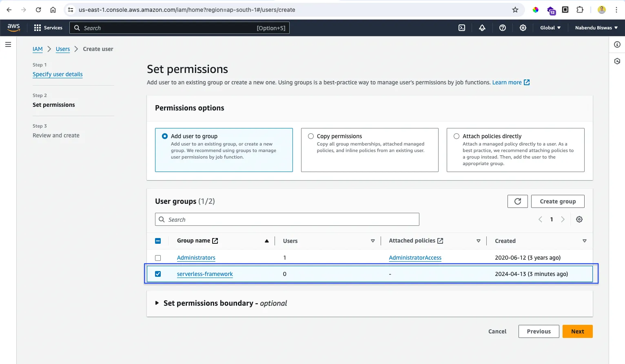Viewport: 625px width, 364px height.
Task: Click the browser back arrow
Action: pyautogui.click(x=9, y=10)
